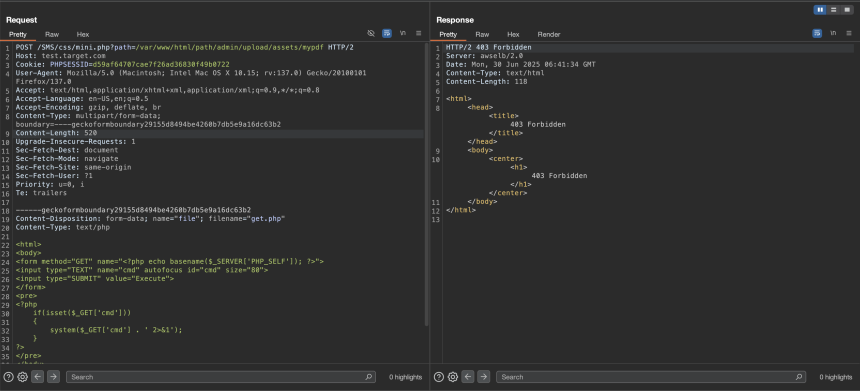This screenshot has height=391, width=860.
Task: Click the Accept-Language header line
Action: coord(82,99)
